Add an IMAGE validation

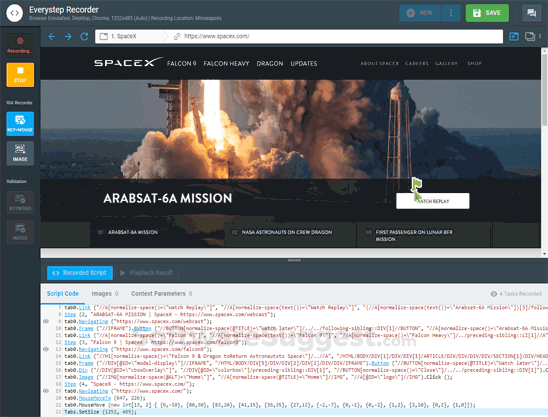tap(20, 232)
